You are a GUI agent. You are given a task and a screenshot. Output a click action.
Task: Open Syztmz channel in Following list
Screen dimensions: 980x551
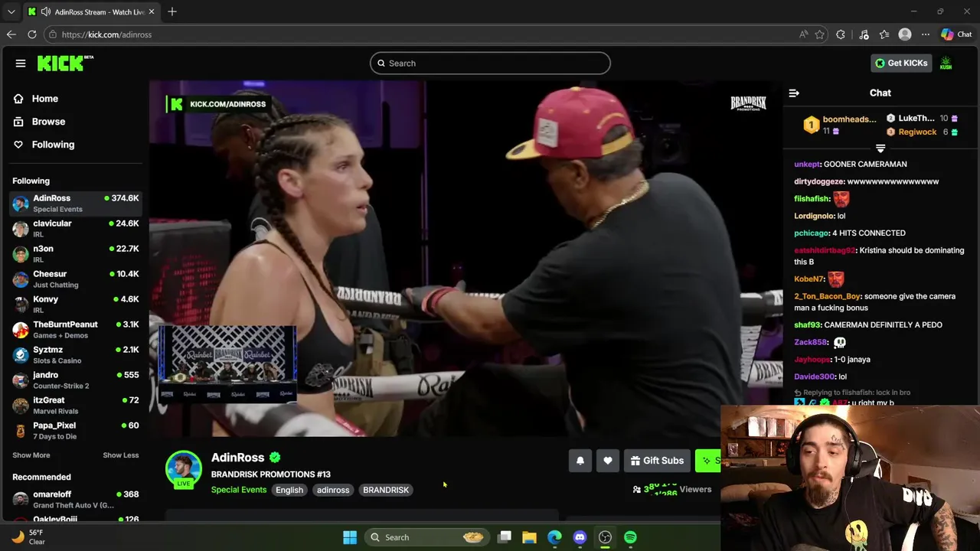[x=75, y=355]
